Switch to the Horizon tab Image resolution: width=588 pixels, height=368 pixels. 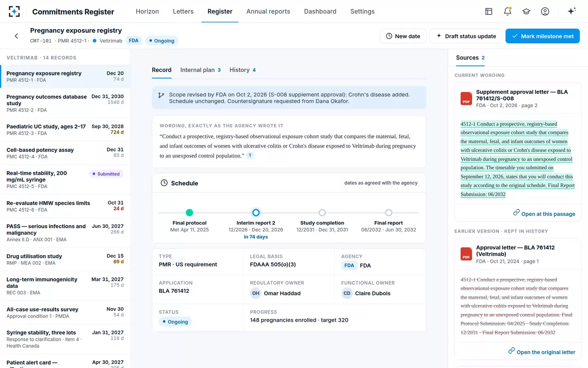point(147,11)
